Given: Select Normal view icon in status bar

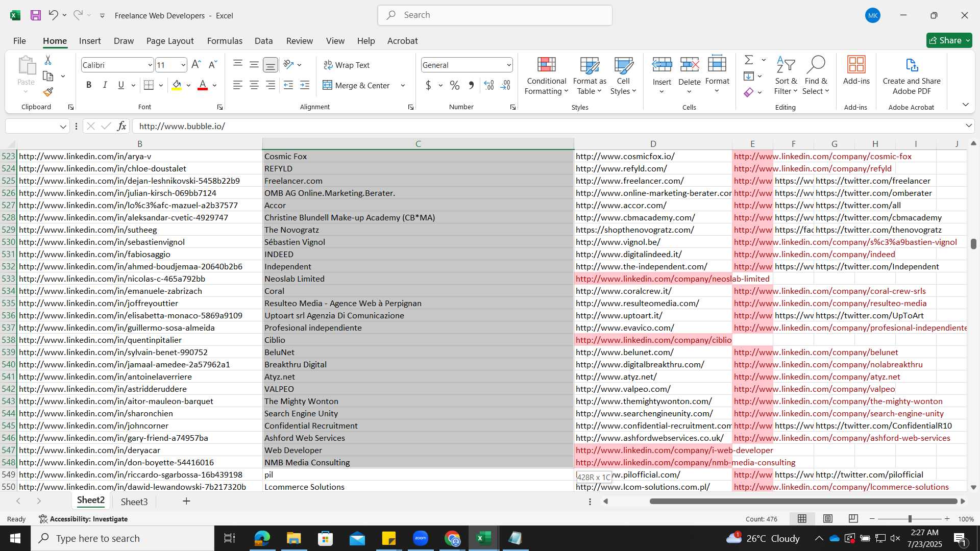Looking at the screenshot, I should pos(802,519).
